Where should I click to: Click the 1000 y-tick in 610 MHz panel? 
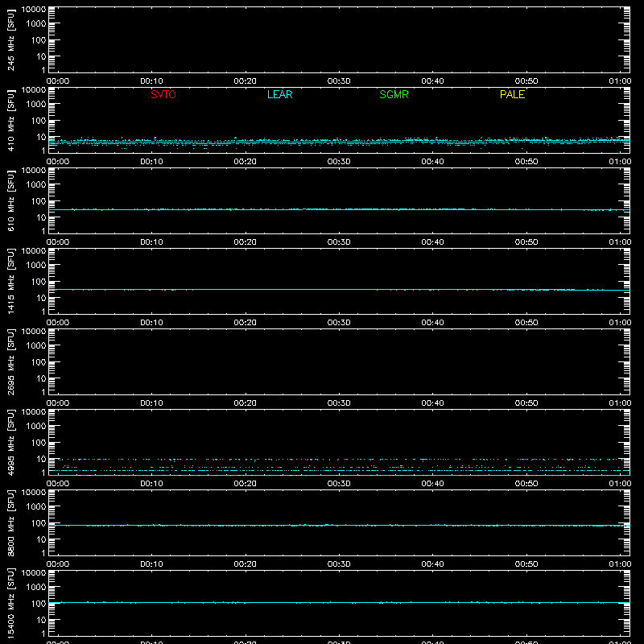click(x=36, y=185)
